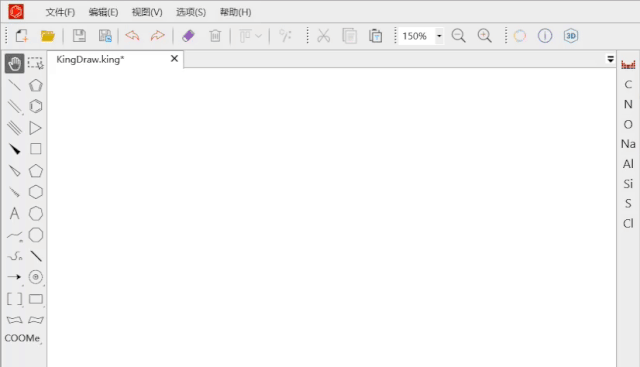Select the hashed wedge bond tool
The image size is (640, 367).
pyautogui.click(x=14, y=192)
